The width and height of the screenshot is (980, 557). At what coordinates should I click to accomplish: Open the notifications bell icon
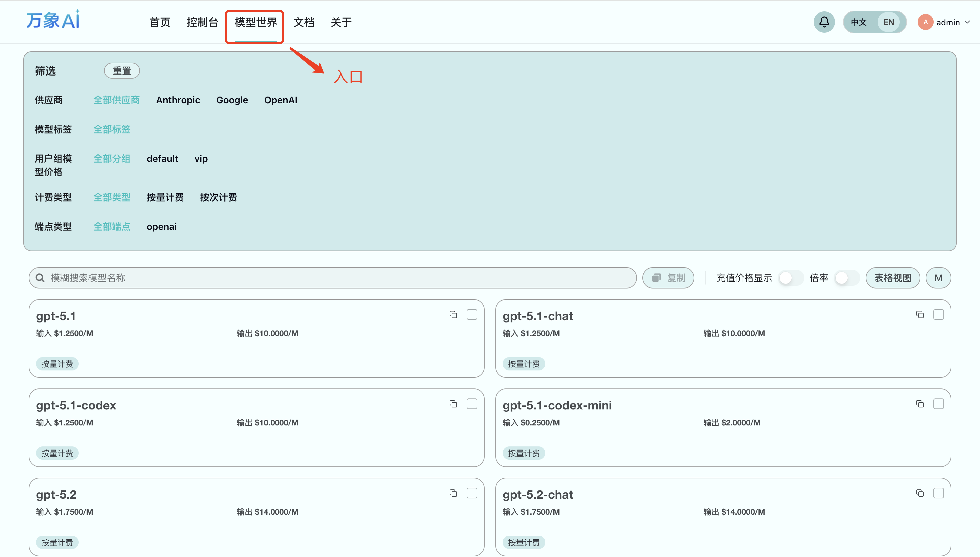click(x=824, y=22)
